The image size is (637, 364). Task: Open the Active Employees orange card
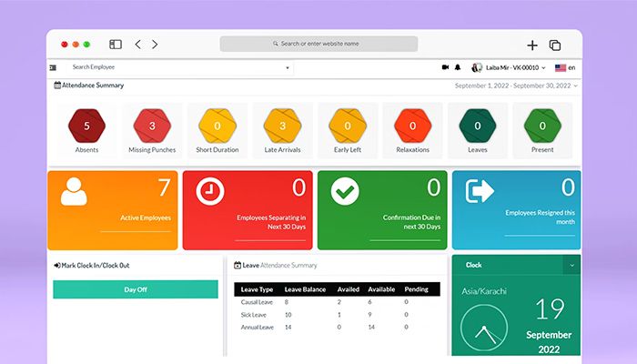coord(113,210)
